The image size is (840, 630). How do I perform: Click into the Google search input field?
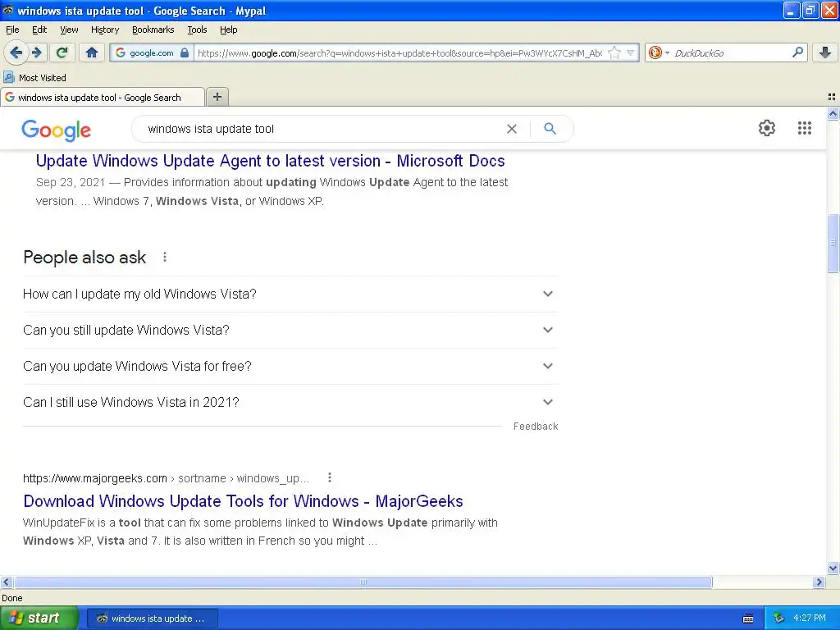pos(322,129)
